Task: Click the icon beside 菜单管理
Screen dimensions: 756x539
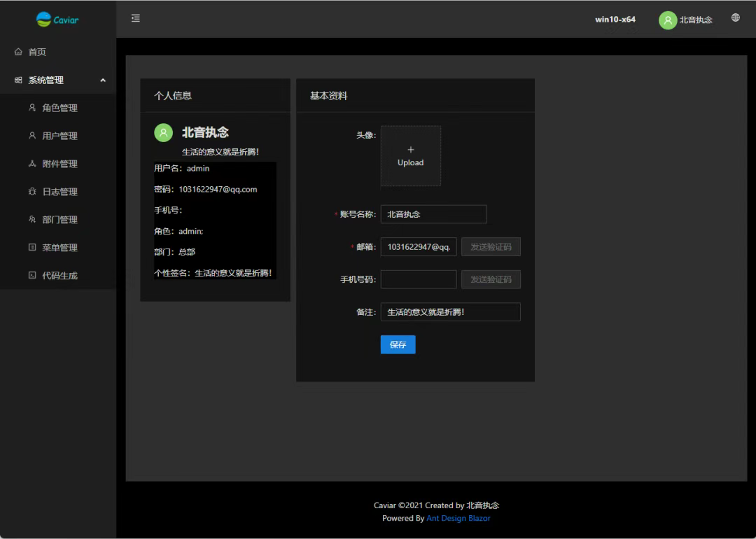Action: (32, 247)
